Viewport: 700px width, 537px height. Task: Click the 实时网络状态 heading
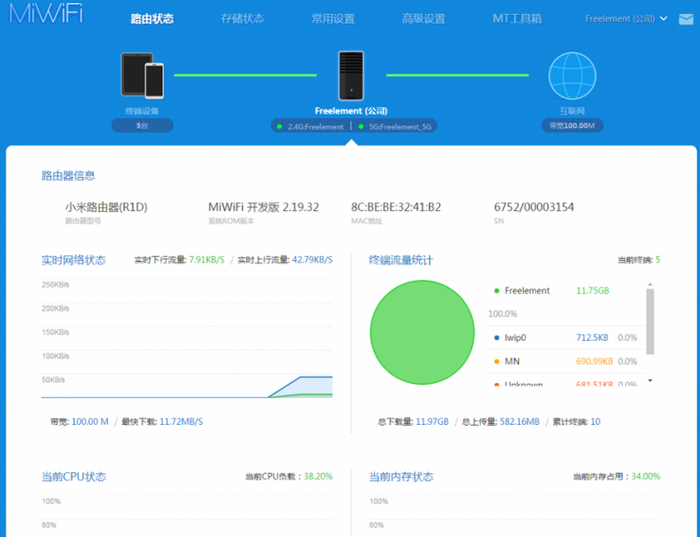[74, 260]
